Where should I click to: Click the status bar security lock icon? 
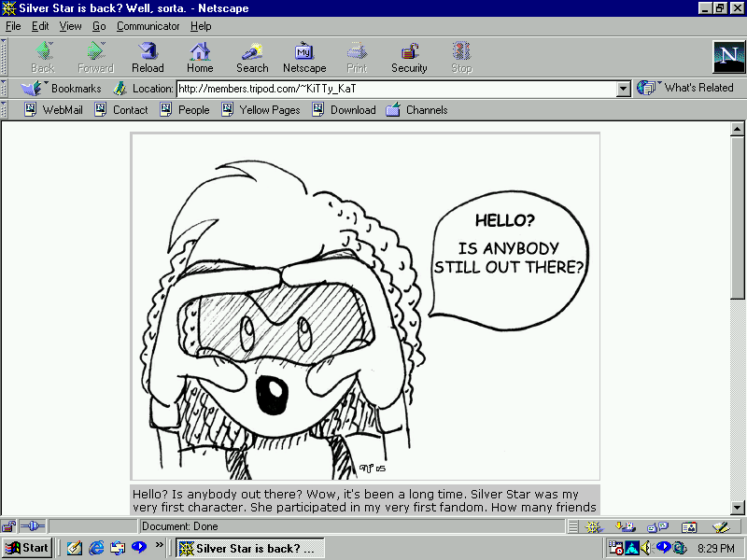(8, 526)
